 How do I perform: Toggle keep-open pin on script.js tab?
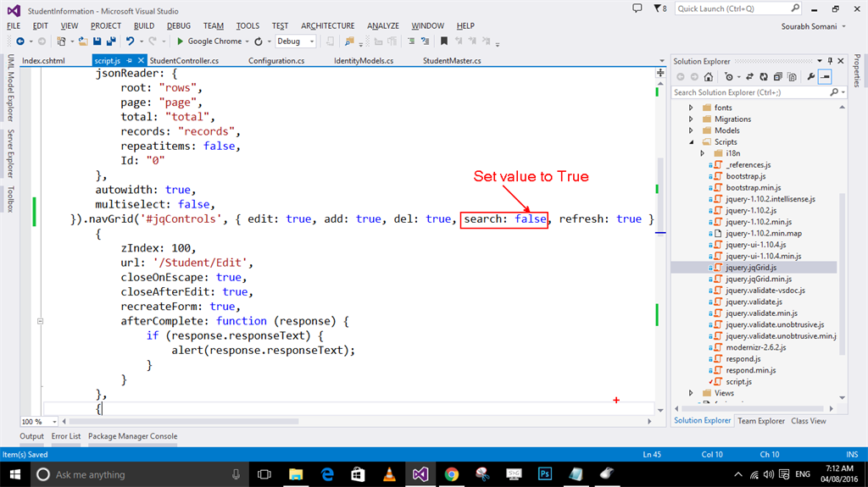(130, 61)
